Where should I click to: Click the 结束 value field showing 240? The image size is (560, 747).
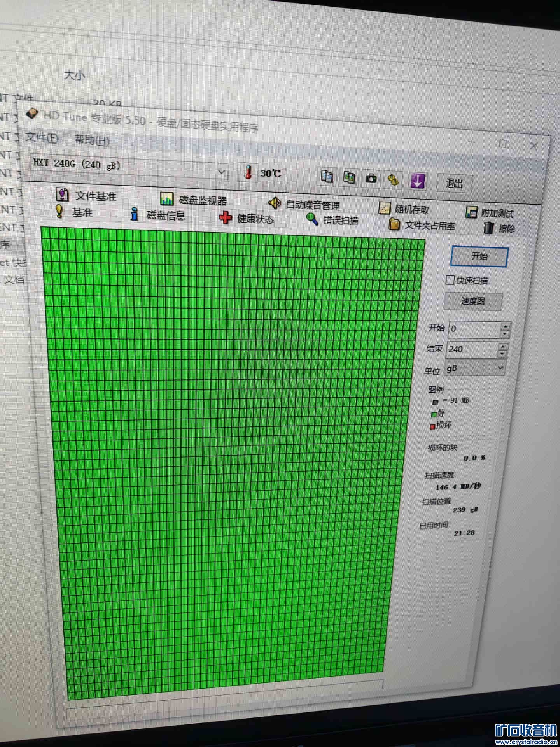(x=472, y=349)
